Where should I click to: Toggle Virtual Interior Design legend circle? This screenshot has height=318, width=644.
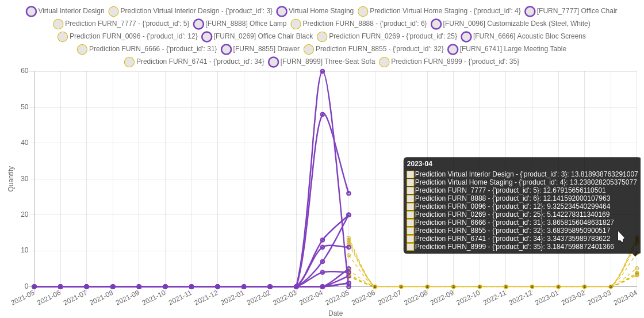31,12
